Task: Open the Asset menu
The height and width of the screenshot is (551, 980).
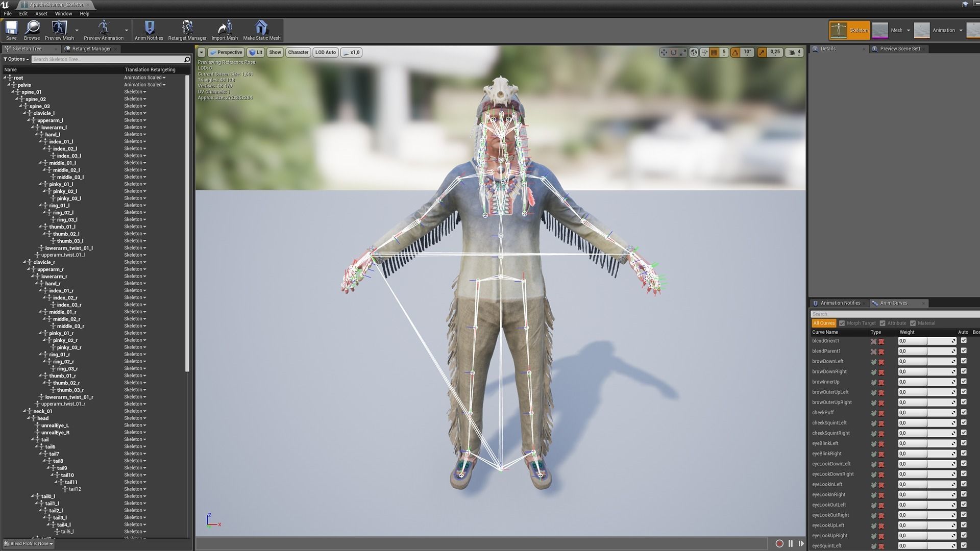Action: pos(41,14)
